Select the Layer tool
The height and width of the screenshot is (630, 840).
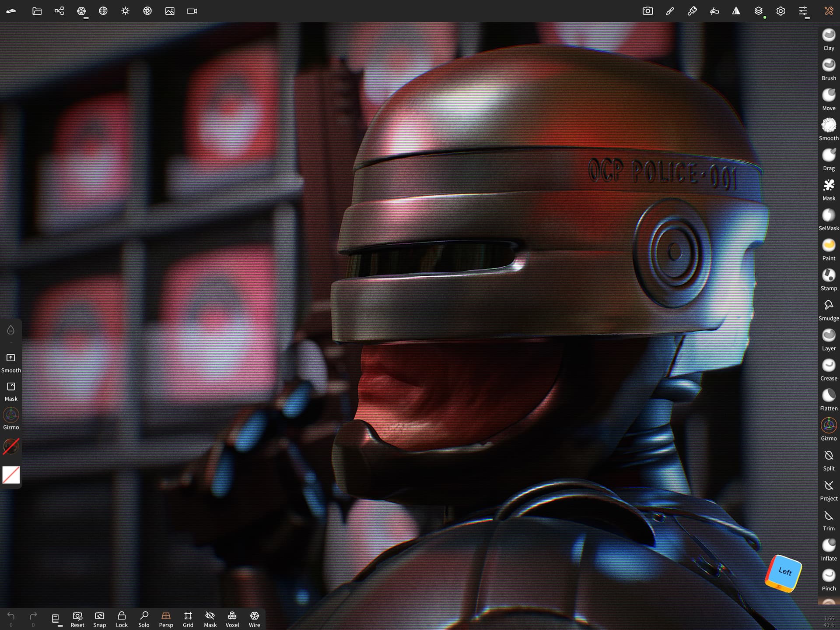pos(829,340)
